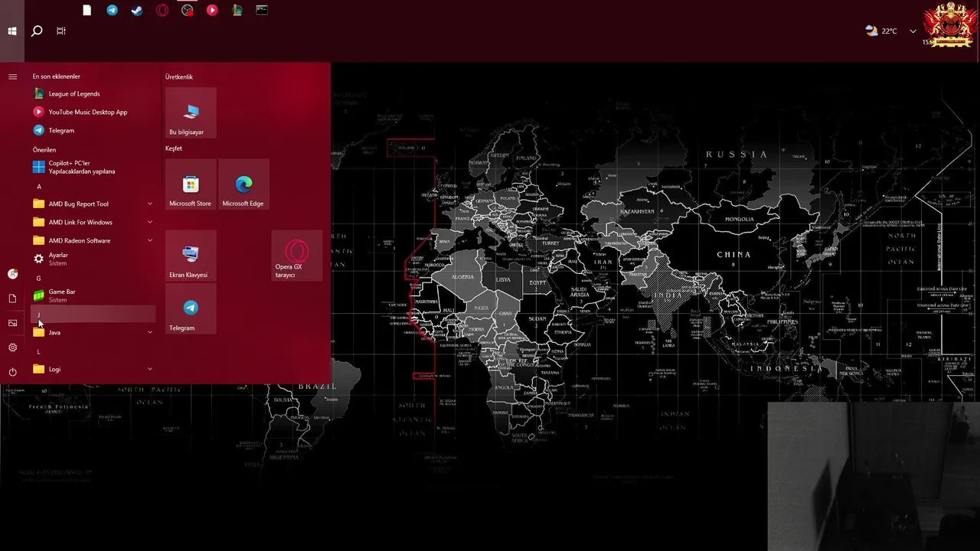The height and width of the screenshot is (551, 980).
Task: Open League of Legends taskbar icon
Action: tap(237, 11)
